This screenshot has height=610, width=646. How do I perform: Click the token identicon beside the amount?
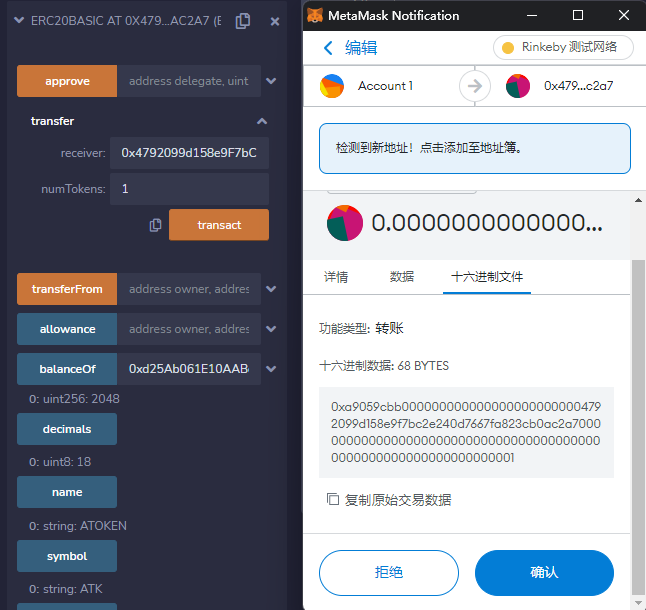coord(345,223)
